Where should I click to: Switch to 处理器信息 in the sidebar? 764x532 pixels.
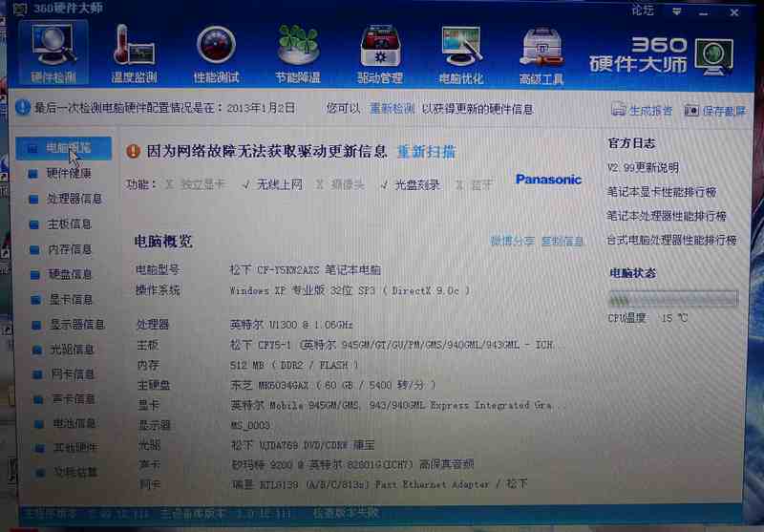point(74,199)
